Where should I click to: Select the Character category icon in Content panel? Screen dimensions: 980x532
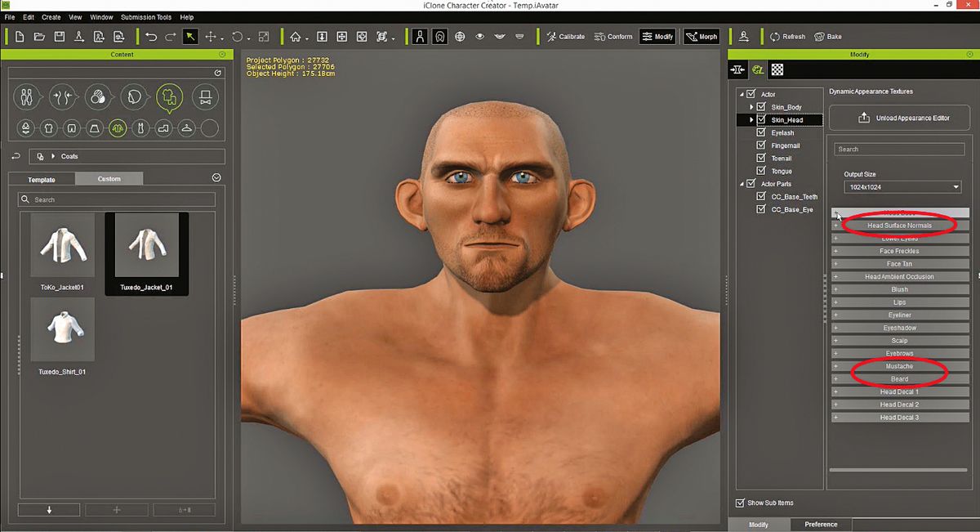point(27,96)
